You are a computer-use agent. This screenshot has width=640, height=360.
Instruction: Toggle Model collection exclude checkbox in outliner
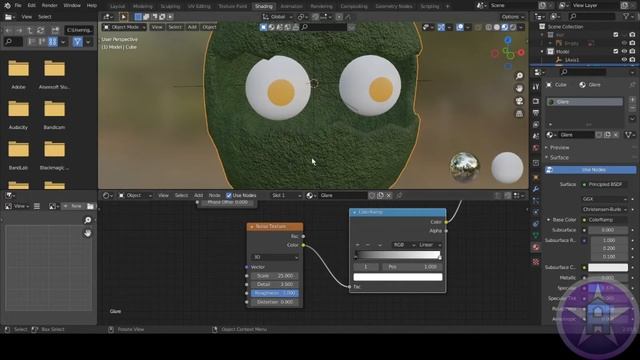(616, 51)
